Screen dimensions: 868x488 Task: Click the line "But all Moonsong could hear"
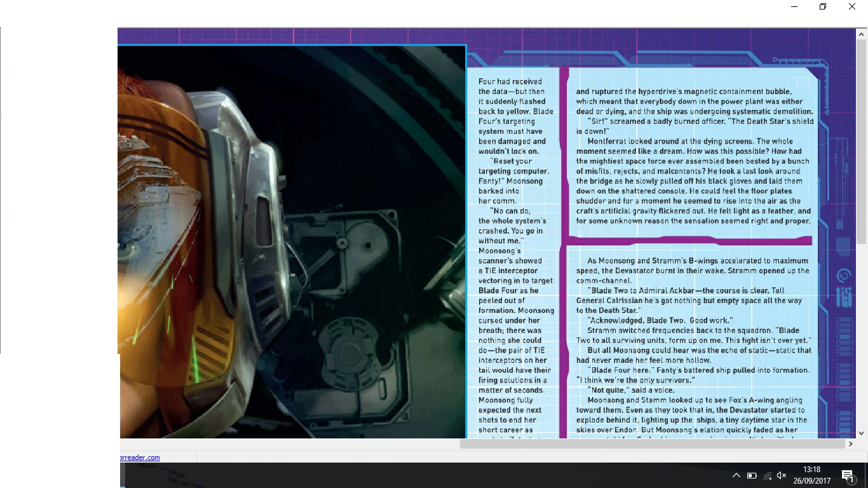tap(699, 350)
